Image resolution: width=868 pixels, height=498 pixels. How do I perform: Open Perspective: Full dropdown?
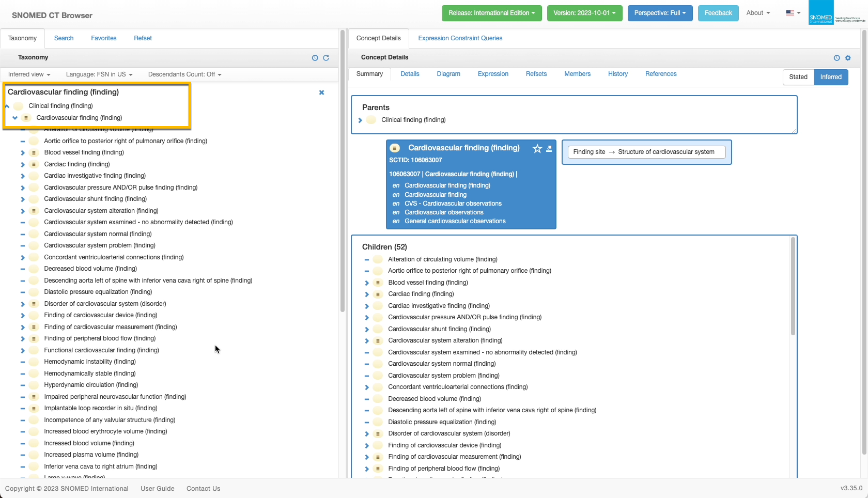coord(660,13)
